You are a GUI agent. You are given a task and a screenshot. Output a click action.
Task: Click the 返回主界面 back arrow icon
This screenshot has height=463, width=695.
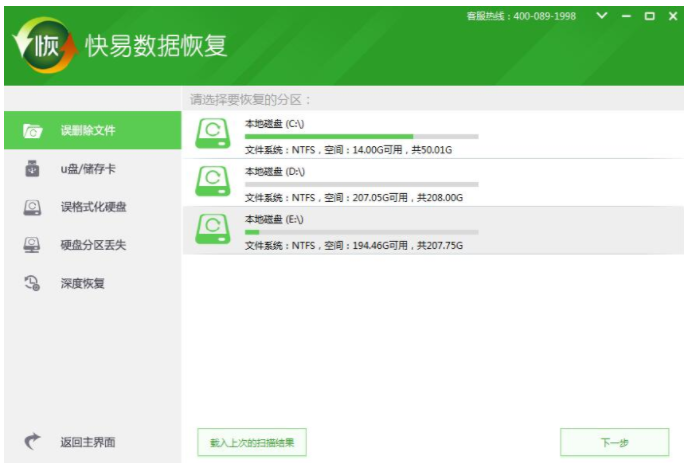point(32,442)
